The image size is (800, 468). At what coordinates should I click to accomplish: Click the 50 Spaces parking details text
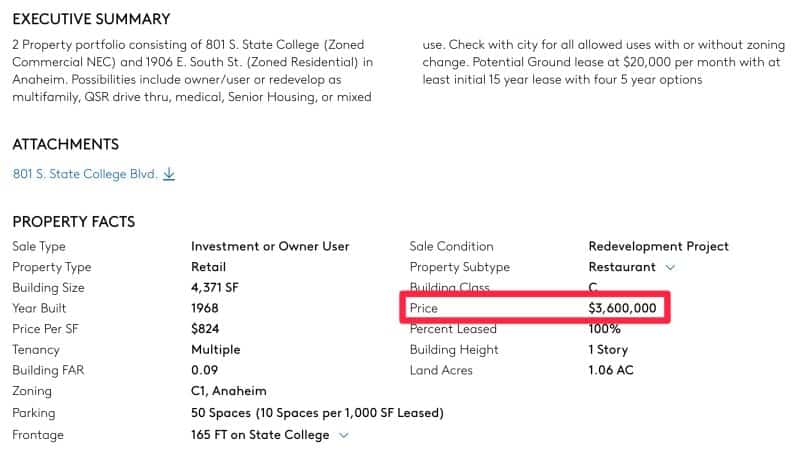(x=317, y=413)
